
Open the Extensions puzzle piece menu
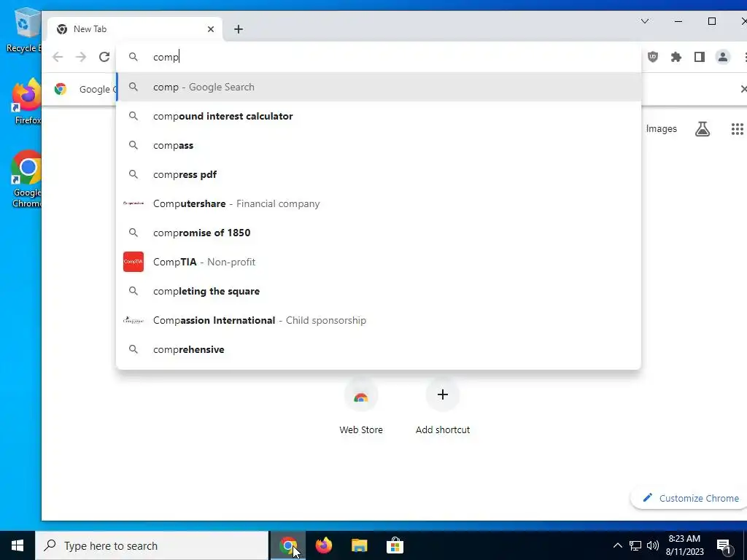(x=676, y=57)
